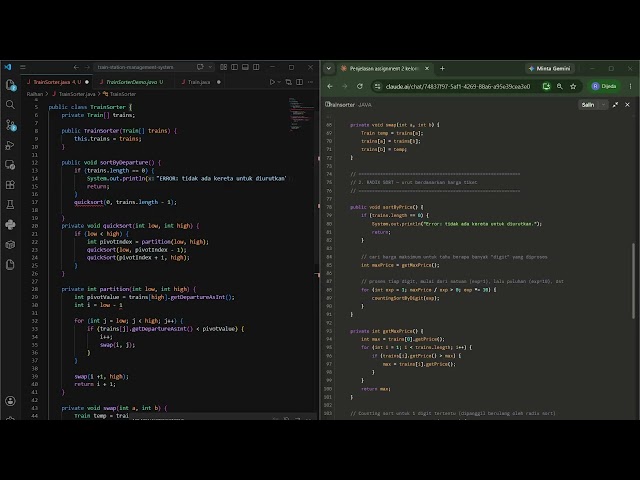Click the Salin copy button
The height and width of the screenshot is (480, 640).
[x=588, y=105]
